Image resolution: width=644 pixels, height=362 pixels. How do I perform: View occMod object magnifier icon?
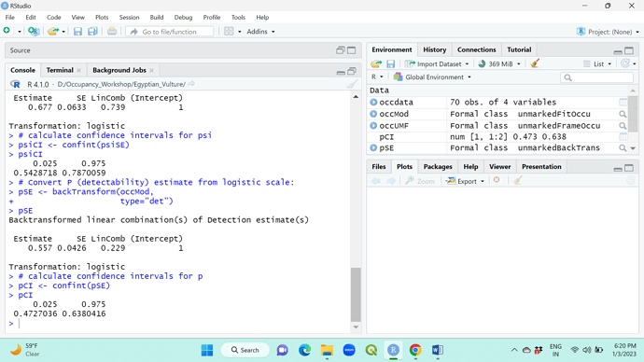click(623, 114)
